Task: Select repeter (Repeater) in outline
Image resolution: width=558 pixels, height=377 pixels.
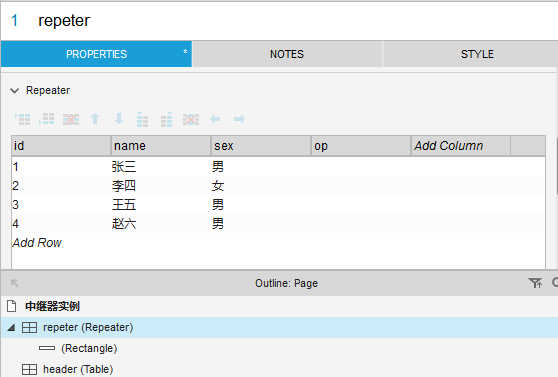Action: click(88, 327)
